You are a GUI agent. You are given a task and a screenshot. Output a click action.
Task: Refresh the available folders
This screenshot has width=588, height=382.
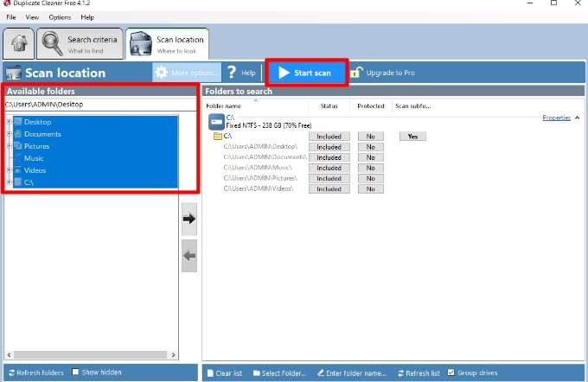tap(36, 372)
